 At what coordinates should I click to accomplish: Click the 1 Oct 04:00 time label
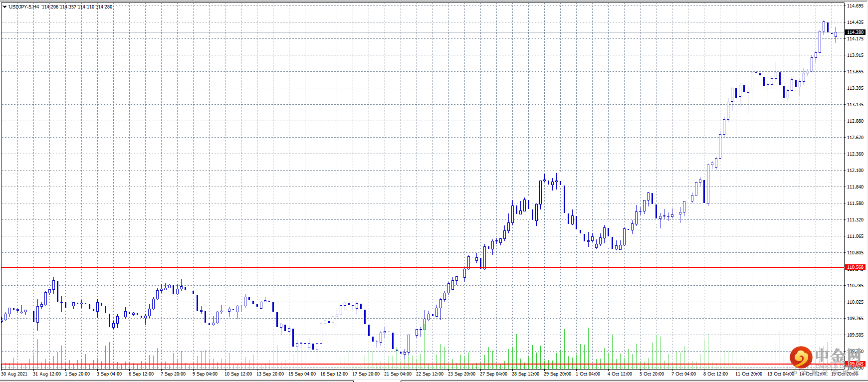click(588, 374)
